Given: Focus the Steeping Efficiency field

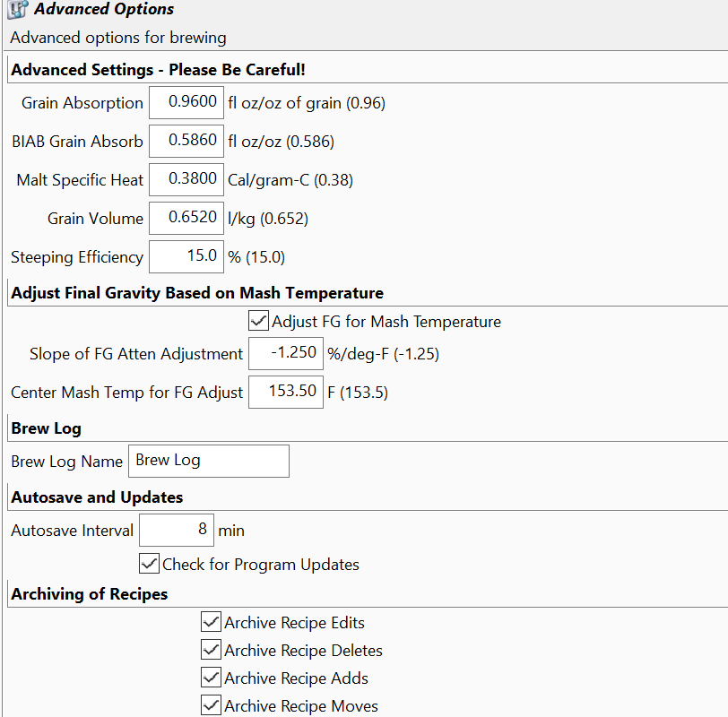Looking at the screenshot, I should (x=186, y=256).
